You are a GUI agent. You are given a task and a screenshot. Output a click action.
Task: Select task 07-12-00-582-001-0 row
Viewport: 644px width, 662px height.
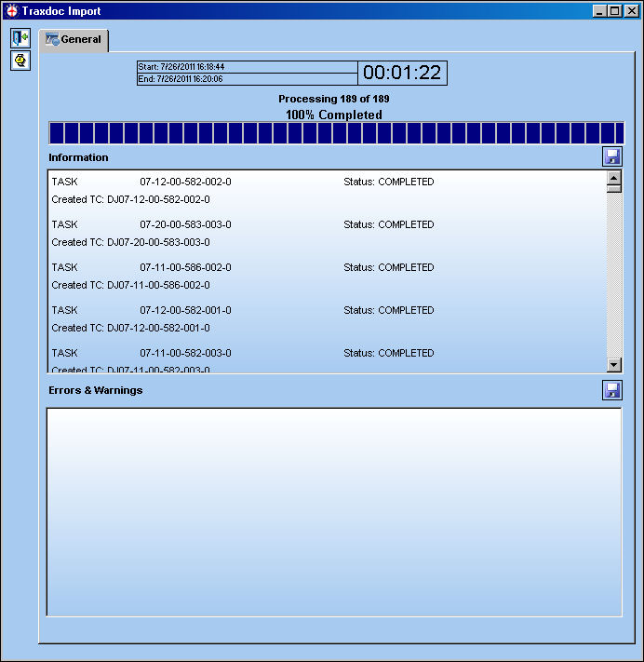pyautogui.click(x=243, y=310)
